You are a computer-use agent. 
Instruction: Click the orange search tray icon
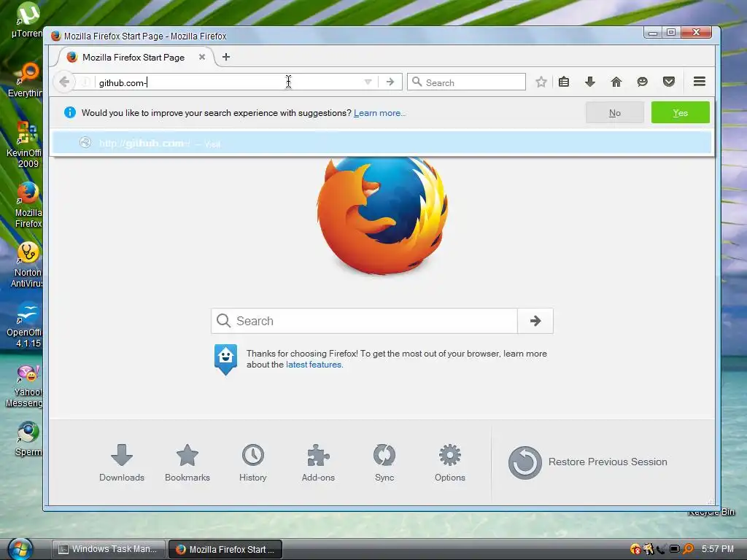point(689,549)
